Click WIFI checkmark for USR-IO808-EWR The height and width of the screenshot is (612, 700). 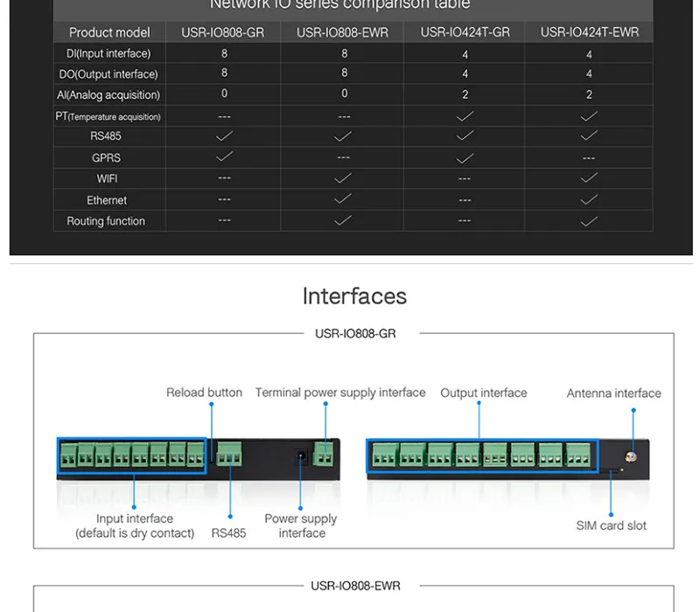343,178
